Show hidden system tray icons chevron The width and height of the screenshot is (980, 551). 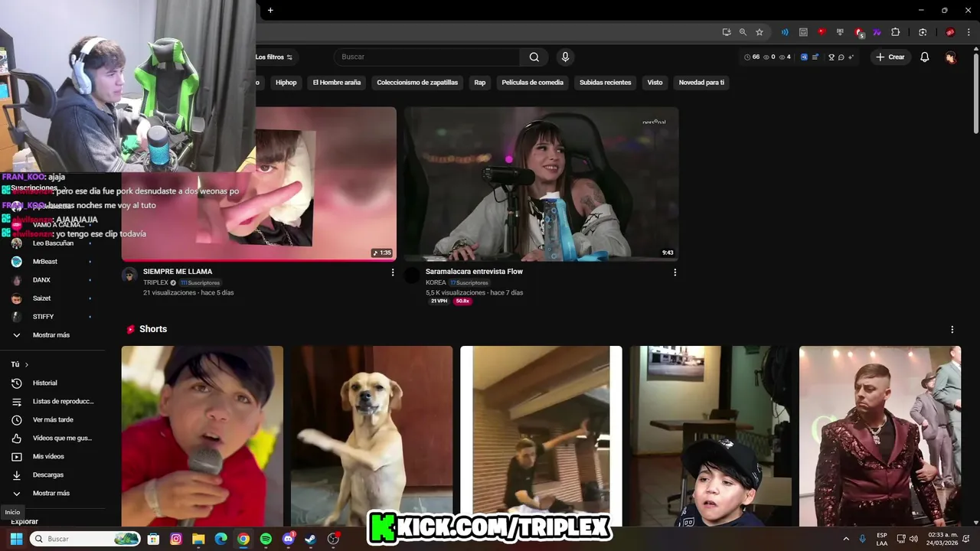coord(846,539)
